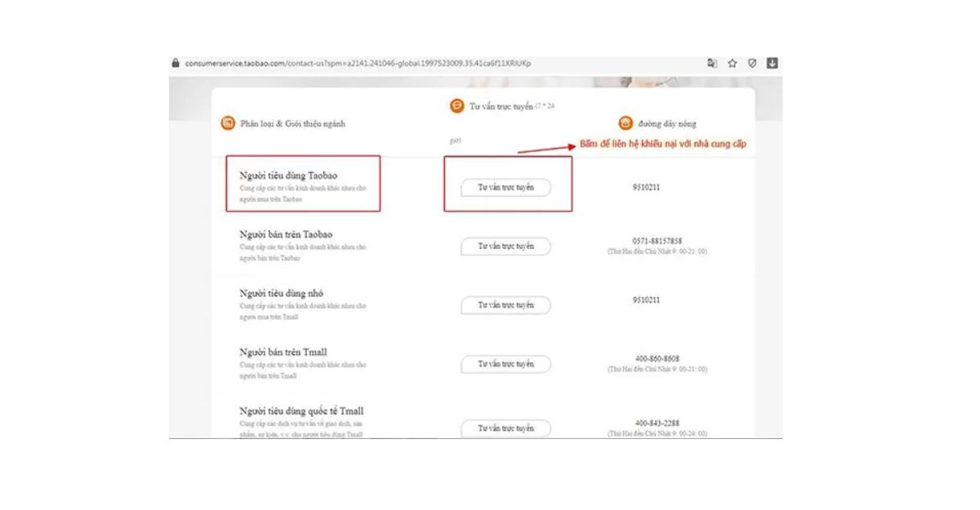980x510 pixels.
Task: Click the column header Phân loại & Giới thiệu ngành
Action: [x=292, y=124]
